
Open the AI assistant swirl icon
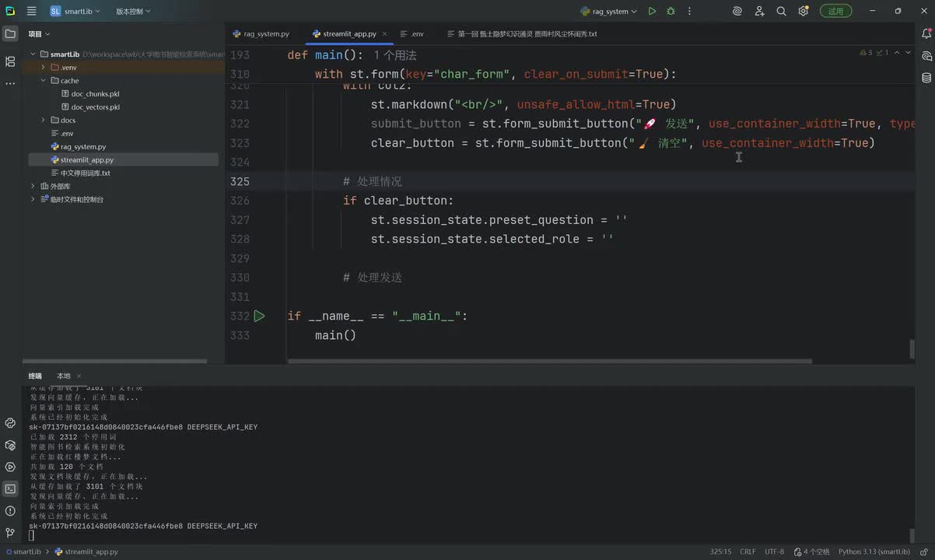(737, 11)
